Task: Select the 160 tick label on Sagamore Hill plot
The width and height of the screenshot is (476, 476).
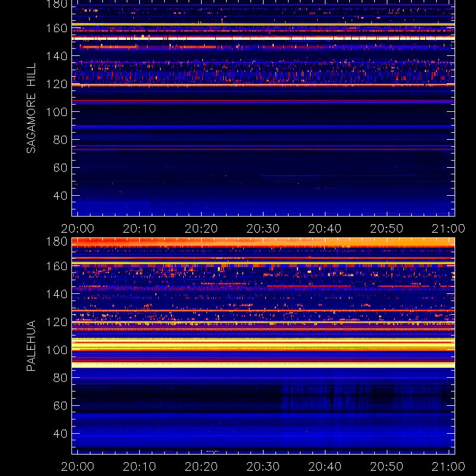Action: (57, 28)
